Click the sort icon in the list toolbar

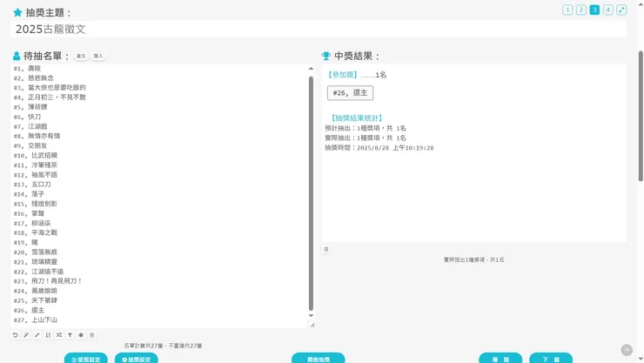48,335
